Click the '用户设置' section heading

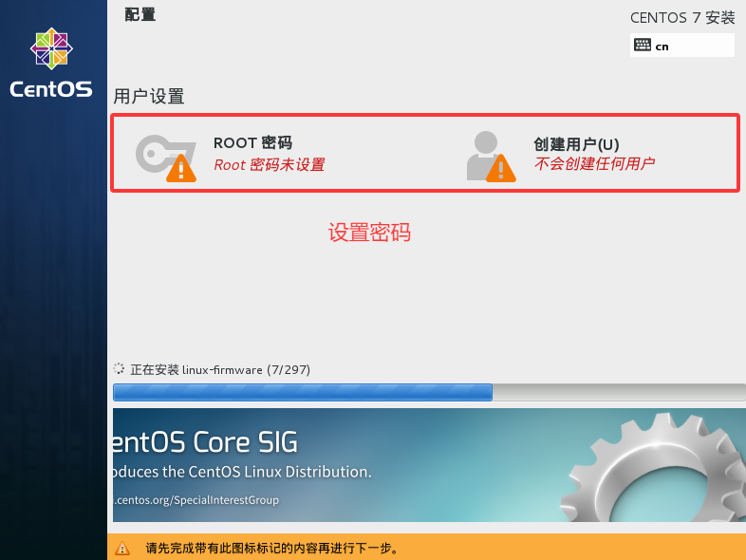[149, 96]
